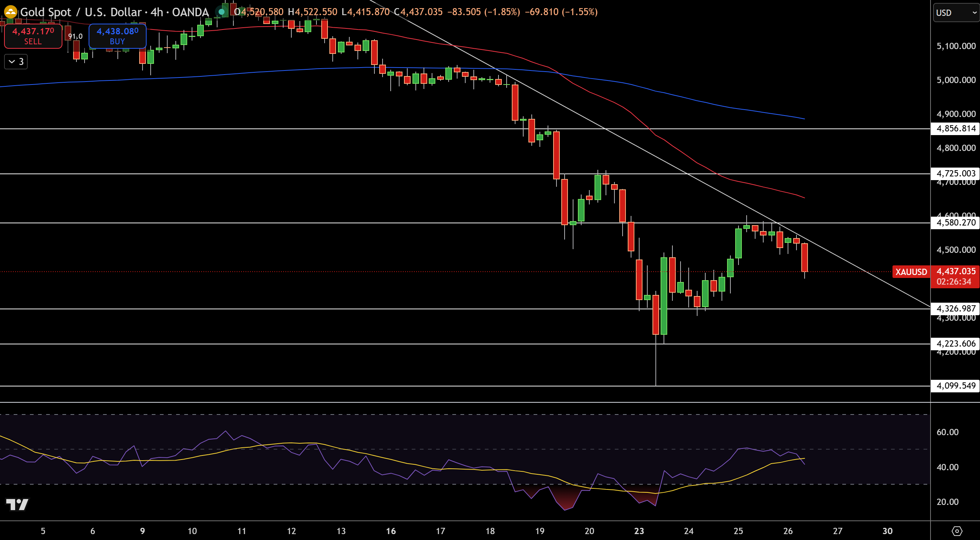
Task: Click the 91.0 spread value
Action: (75, 36)
